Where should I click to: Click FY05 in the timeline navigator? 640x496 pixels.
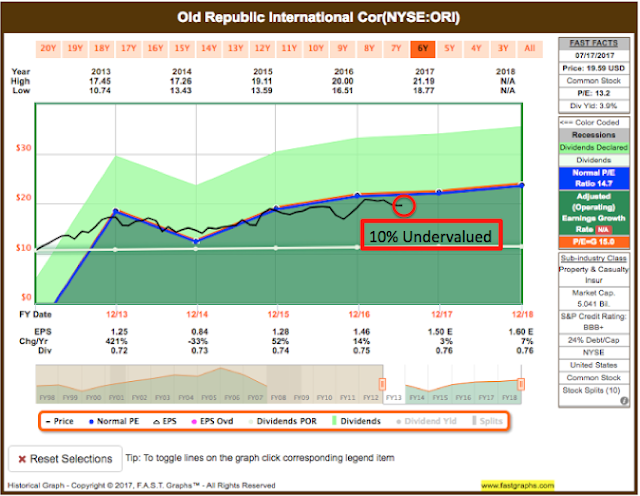coord(209,398)
